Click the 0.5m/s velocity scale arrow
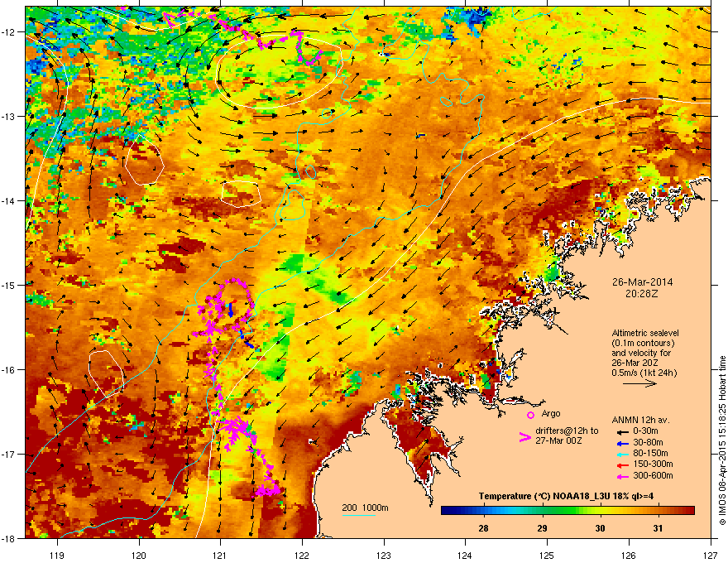This screenshot has width=728, height=563. click(x=639, y=383)
